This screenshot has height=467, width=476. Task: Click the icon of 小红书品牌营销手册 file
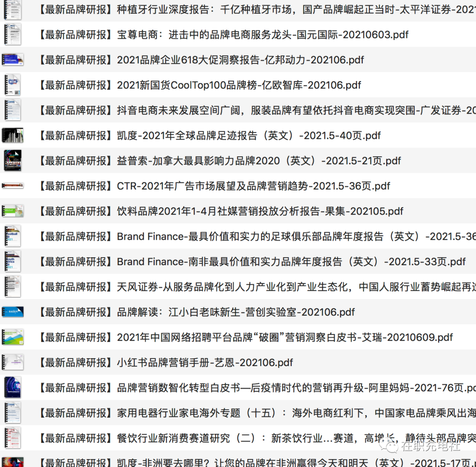point(12,362)
